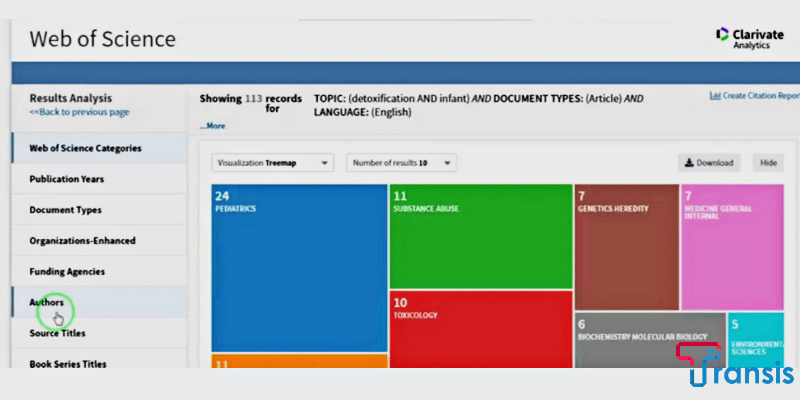Viewport: 800px width, 400px height.
Task: Select Book Series Titles option
Action: (x=68, y=363)
